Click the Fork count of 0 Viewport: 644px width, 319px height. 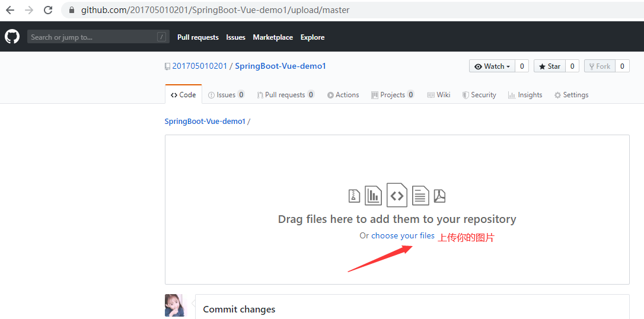click(622, 66)
